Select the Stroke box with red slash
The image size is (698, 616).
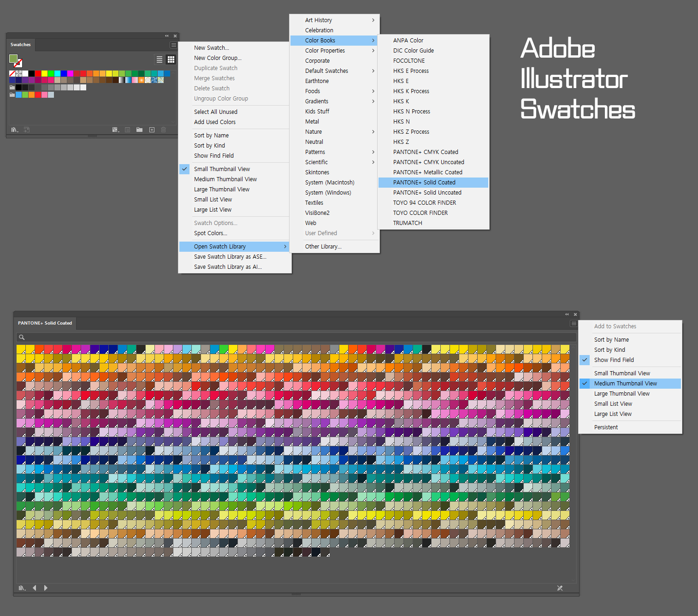pyautogui.click(x=19, y=64)
